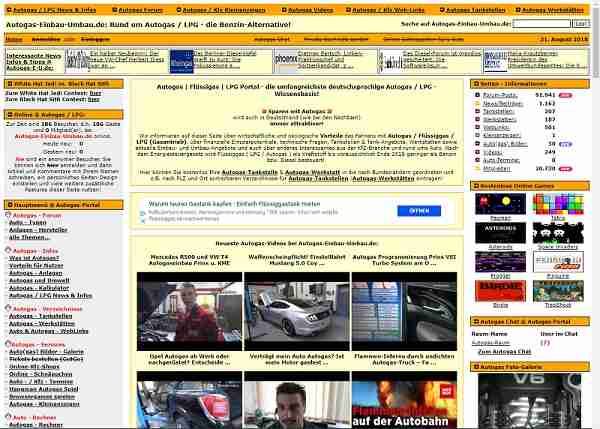The width and height of the screenshot is (600, 429).
Task: Open the Frogger game thumbnail
Action: (500, 261)
